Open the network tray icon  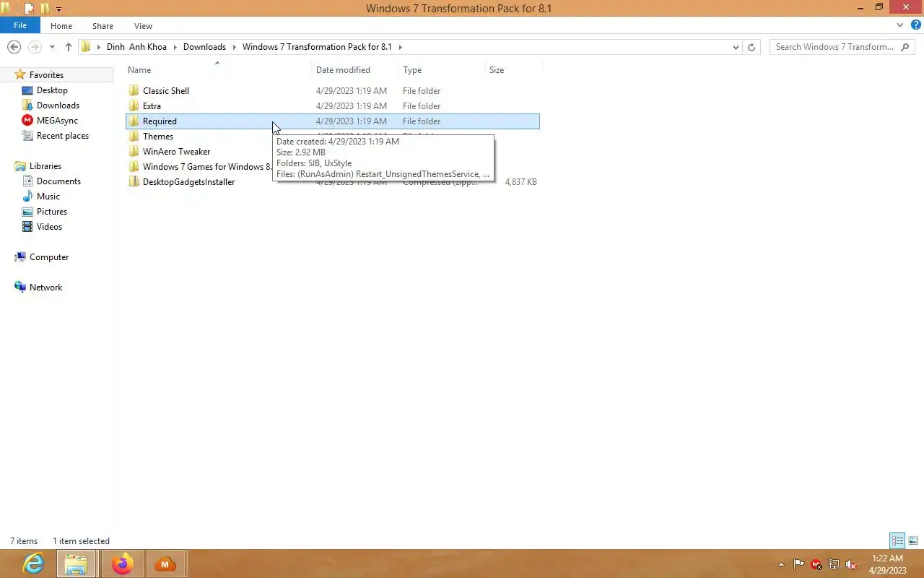(834, 564)
